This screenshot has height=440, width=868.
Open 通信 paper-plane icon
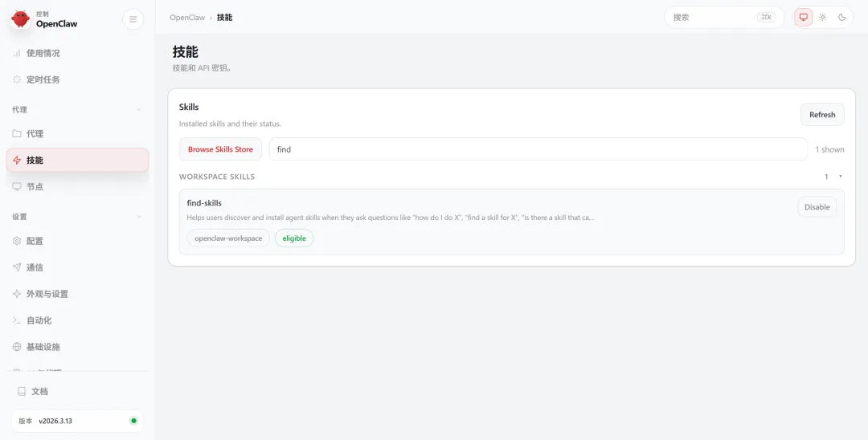[17, 267]
